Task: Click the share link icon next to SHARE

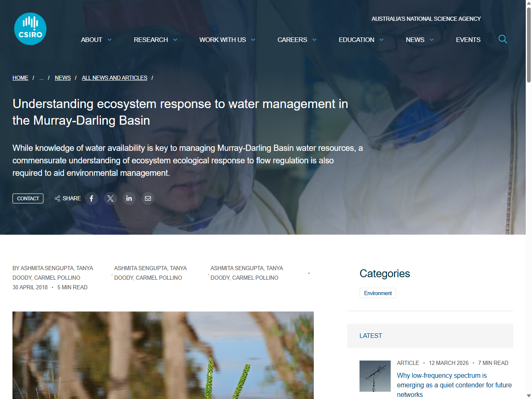Action: coord(57,198)
